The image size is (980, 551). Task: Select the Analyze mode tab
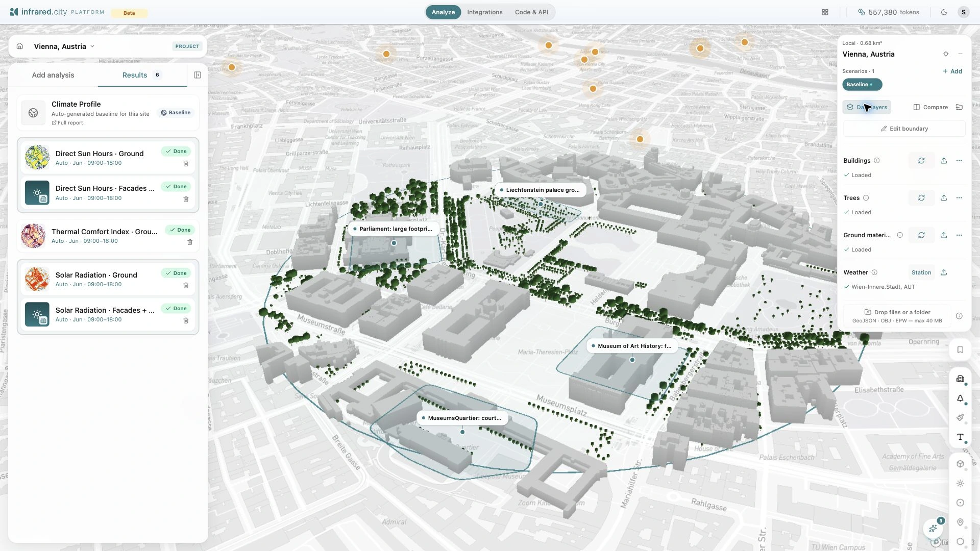tap(443, 12)
